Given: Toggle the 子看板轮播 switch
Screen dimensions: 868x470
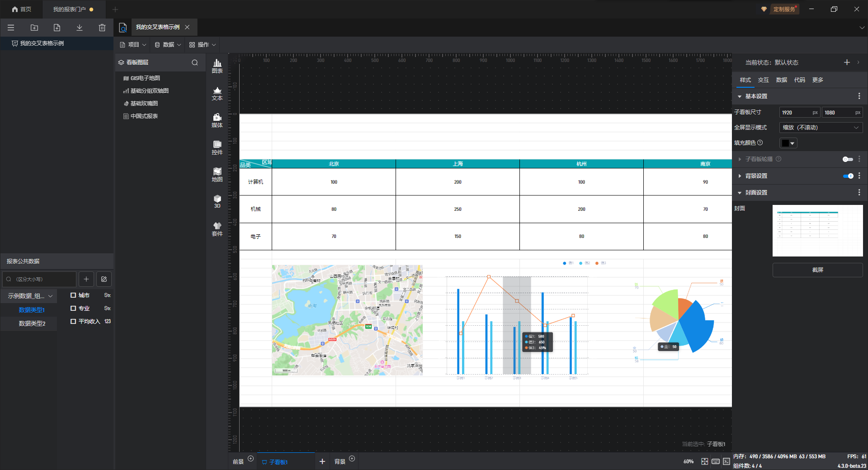Looking at the screenshot, I should 848,159.
